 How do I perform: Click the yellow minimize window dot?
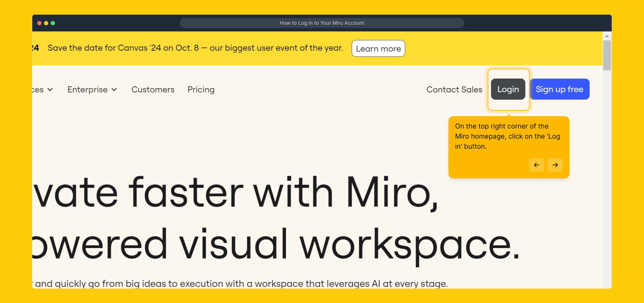click(x=46, y=23)
